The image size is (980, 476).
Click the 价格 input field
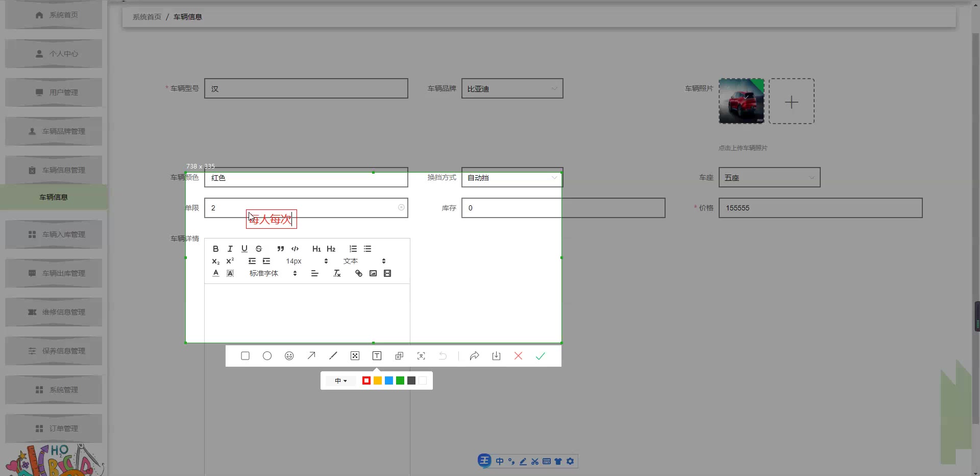(821, 208)
